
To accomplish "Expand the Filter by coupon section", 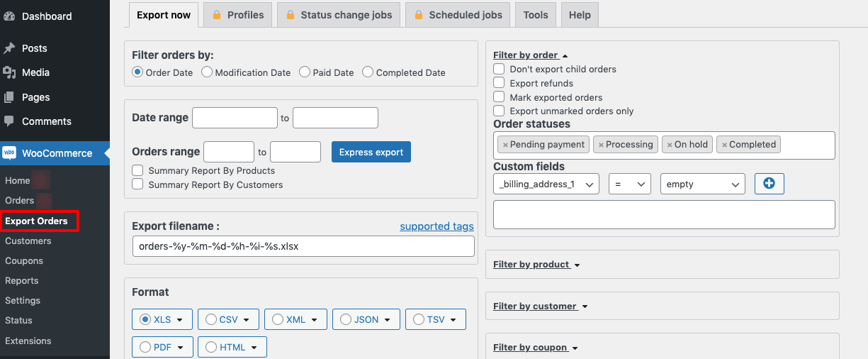I will (x=536, y=348).
